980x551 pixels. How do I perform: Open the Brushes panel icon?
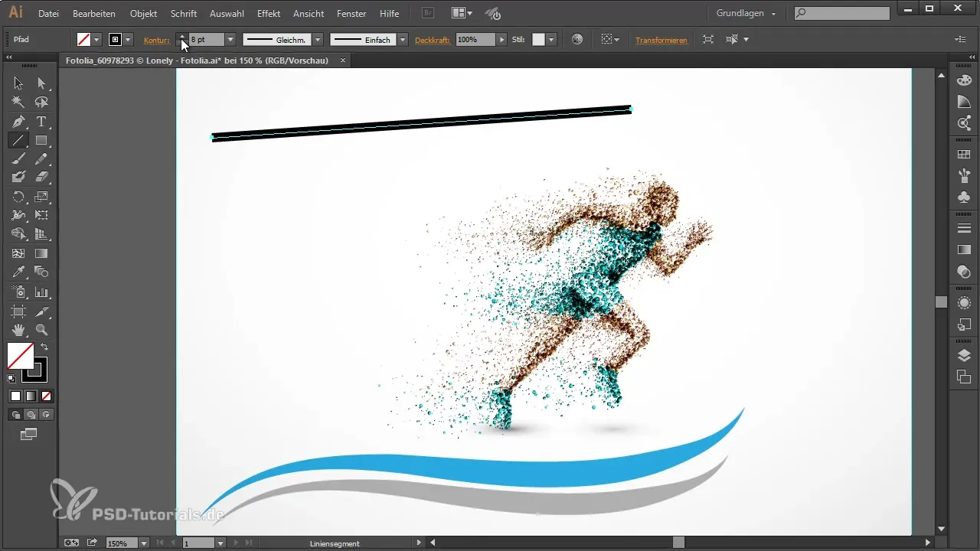click(x=964, y=176)
